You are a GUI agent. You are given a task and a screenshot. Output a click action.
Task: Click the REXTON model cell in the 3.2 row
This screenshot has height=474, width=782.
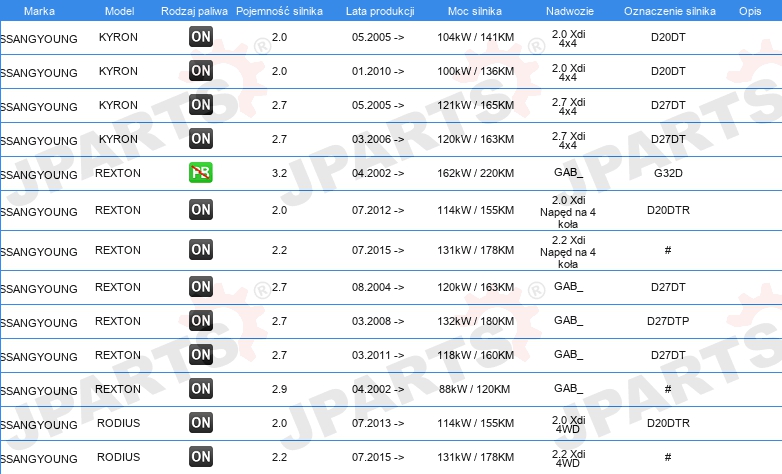pos(118,173)
